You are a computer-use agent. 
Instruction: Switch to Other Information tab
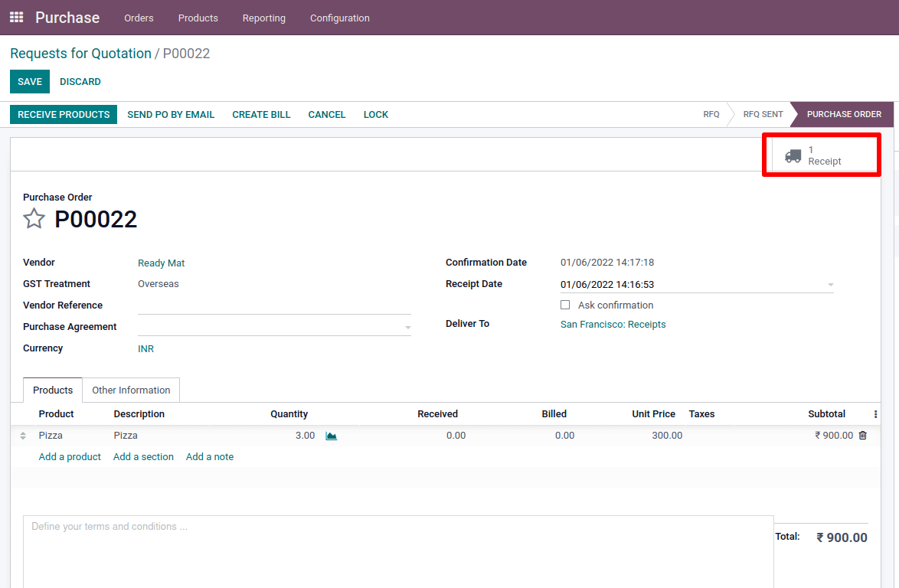[x=131, y=390]
